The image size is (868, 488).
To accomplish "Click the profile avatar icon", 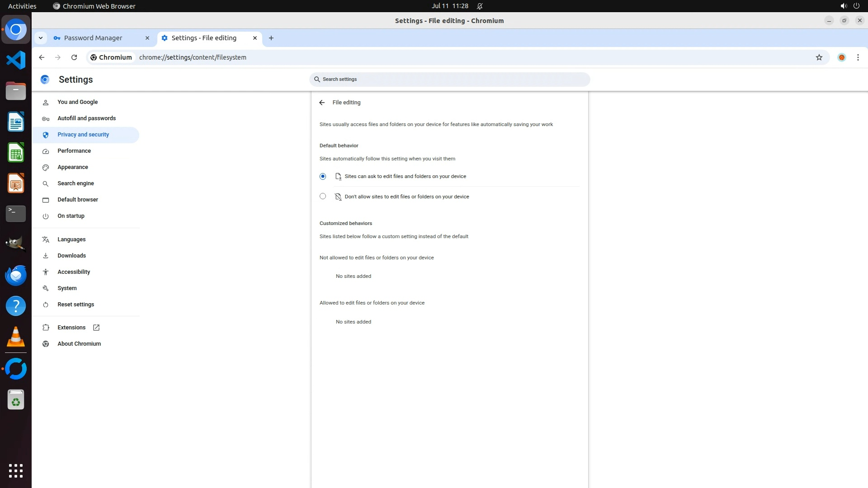I will point(841,57).
